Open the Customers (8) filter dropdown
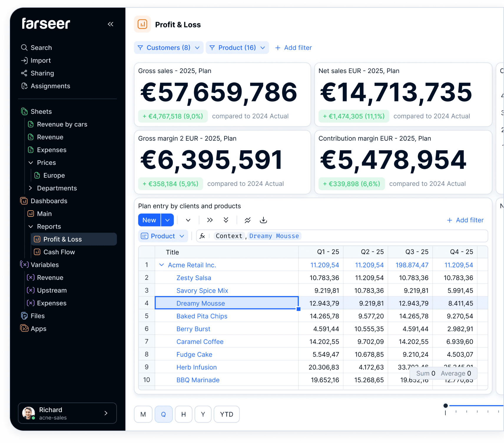This screenshot has height=443, width=504. [x=169, y=48]
